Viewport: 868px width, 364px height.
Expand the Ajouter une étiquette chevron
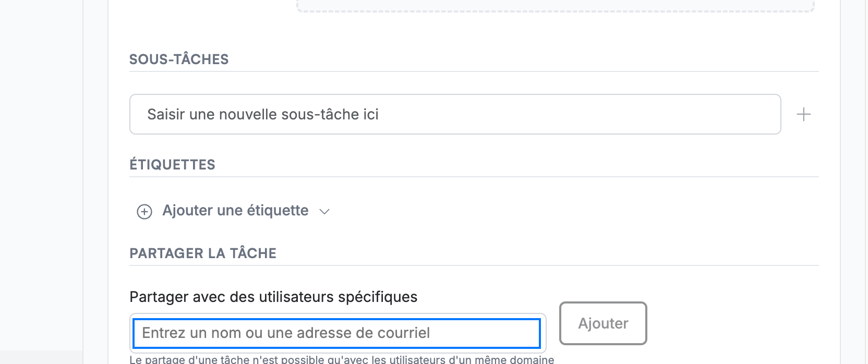(x=324, y=211)
